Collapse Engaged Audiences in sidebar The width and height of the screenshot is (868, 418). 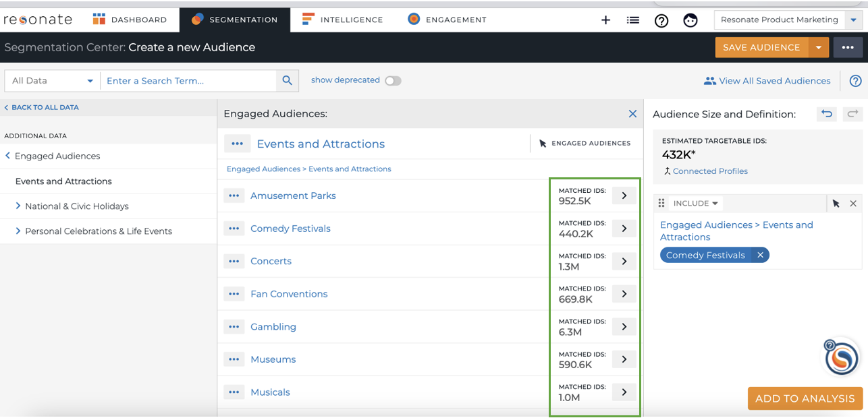pyautogui.click(x=8, y=156)
